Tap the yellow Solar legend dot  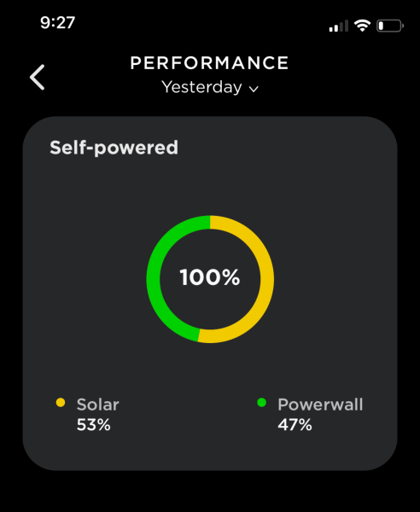pos(61,402)
